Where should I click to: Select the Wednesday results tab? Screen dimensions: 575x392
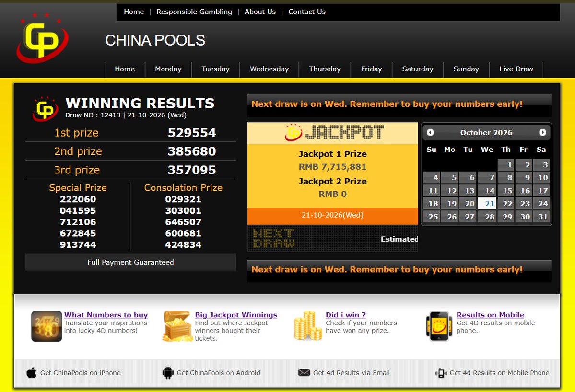coord(269,69)
